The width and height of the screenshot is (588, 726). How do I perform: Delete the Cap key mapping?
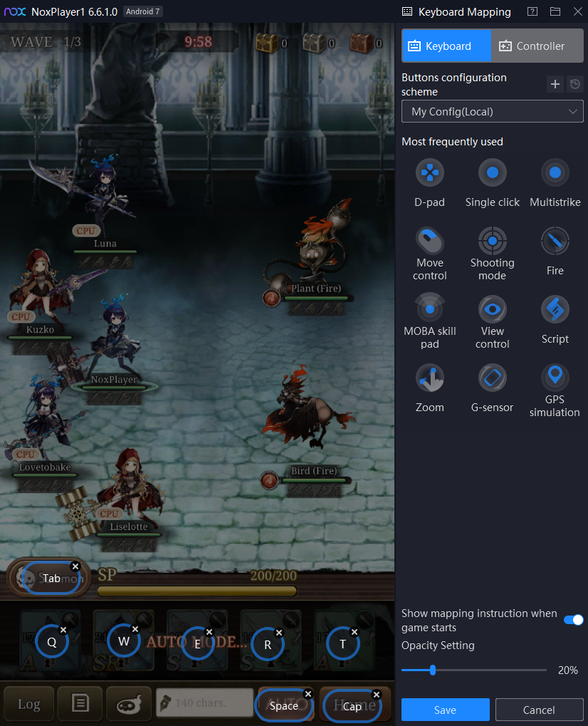[x=377, y=695]
